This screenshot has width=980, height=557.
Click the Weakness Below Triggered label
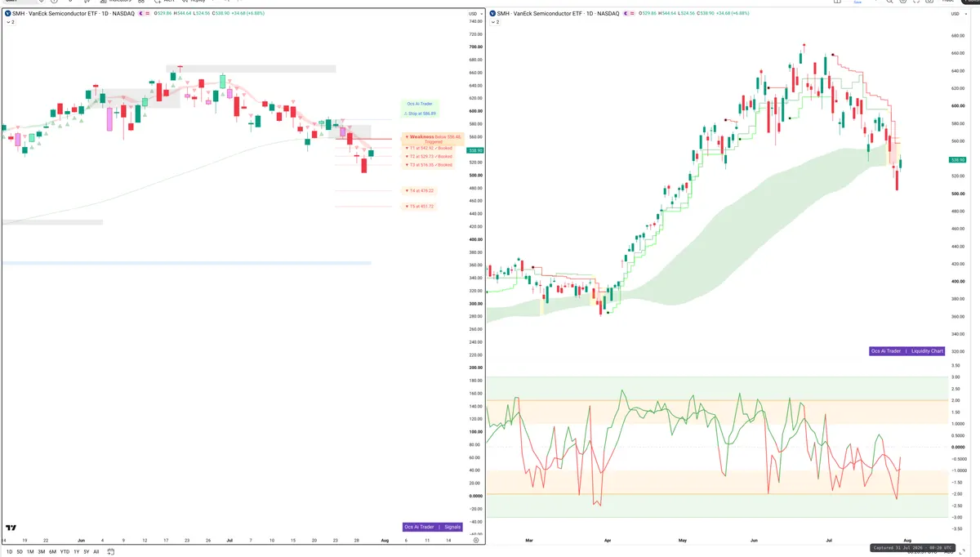point(434,139)
